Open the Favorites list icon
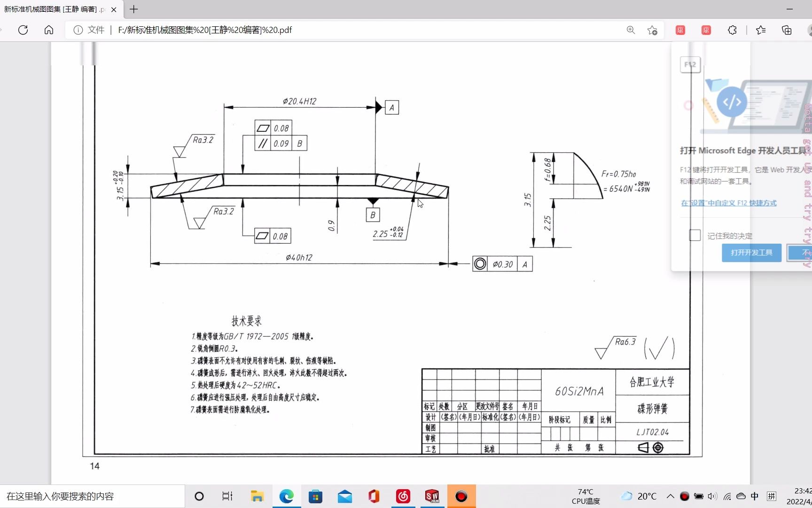 pyautogui.click(x=761, y=30)
